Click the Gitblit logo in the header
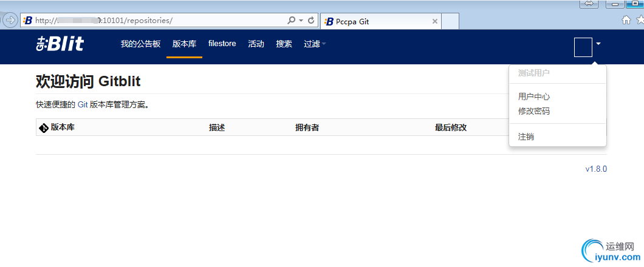 point(60,44)
